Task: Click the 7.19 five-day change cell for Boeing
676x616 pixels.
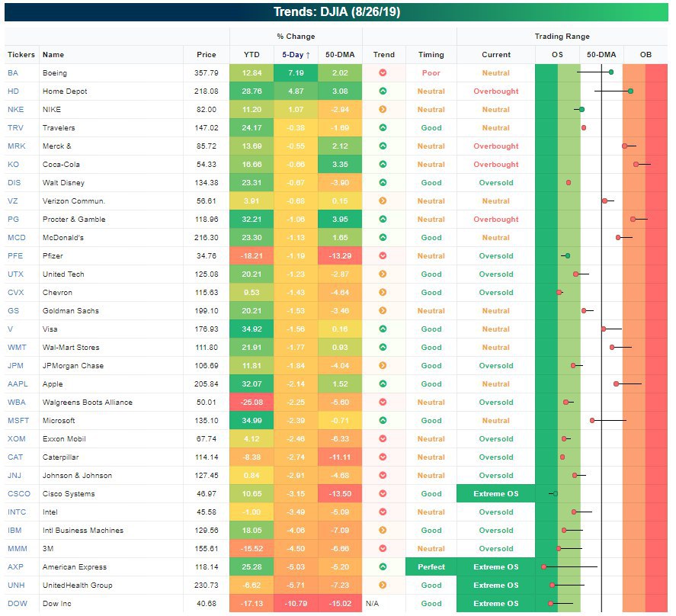Action: point(296,73)
